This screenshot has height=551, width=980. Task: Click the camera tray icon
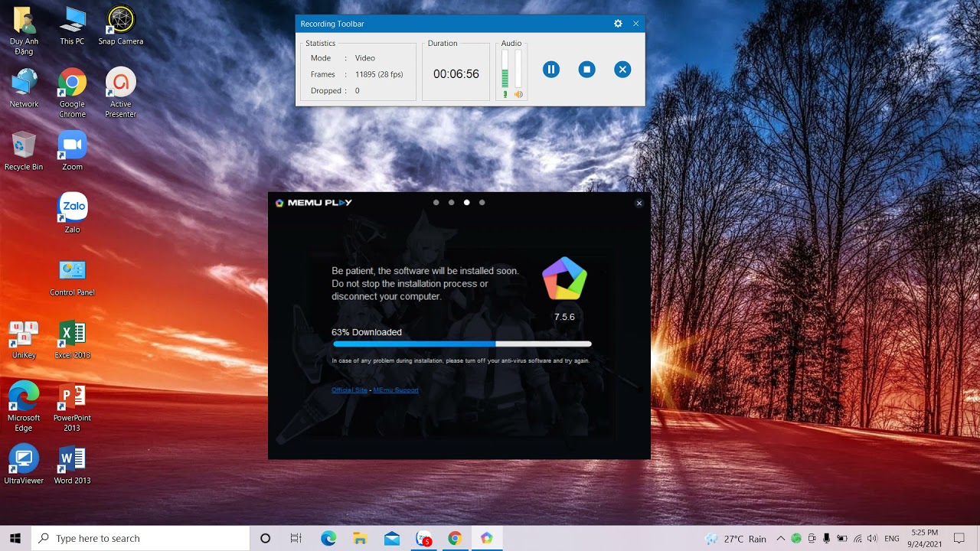[x=812, y=539]
